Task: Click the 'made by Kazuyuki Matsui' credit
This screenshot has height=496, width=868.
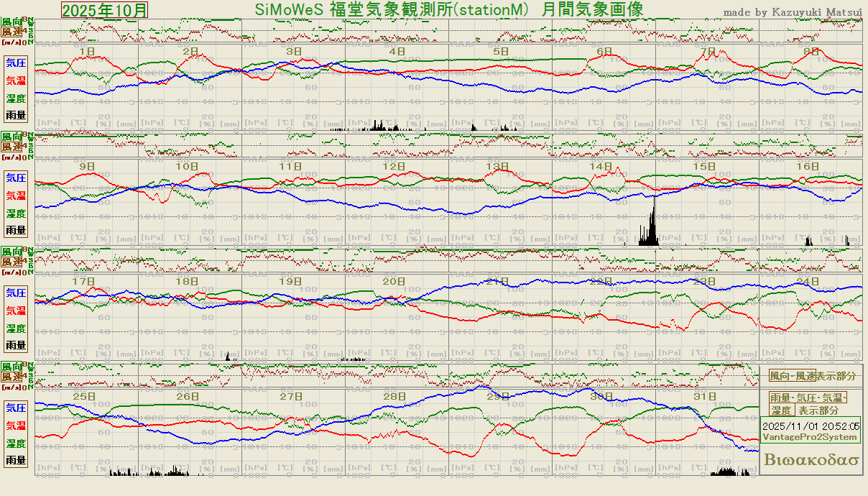Action: [792, 12]
